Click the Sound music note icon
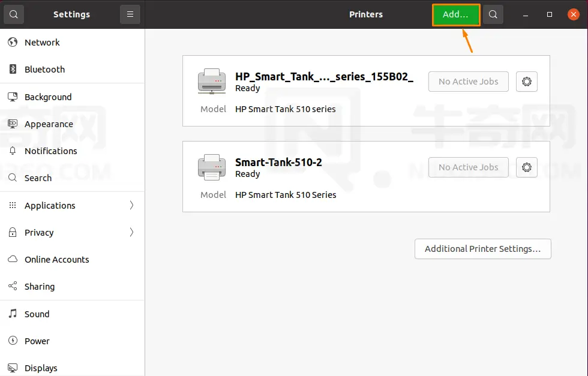 click(x=13, y=314)
